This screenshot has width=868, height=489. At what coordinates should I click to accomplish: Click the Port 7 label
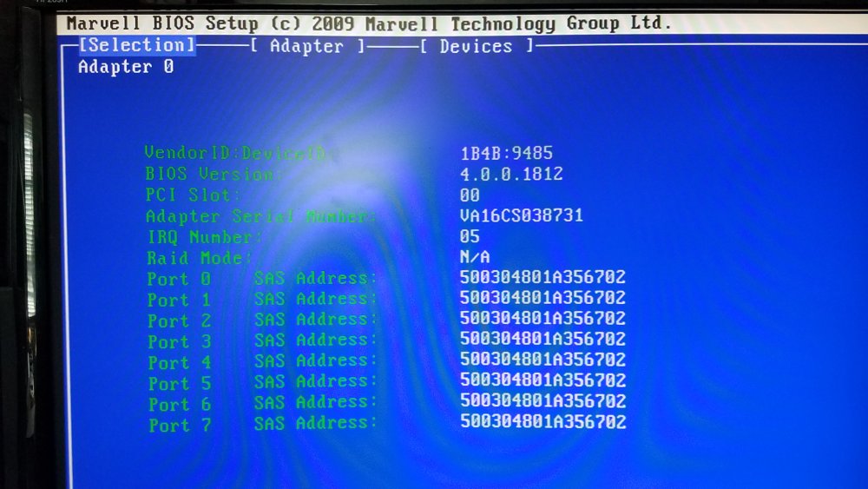(x=180, y=426)
